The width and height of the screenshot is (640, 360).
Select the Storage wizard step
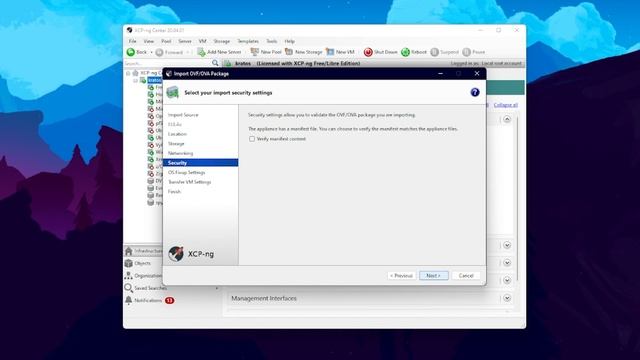point(176,144)
